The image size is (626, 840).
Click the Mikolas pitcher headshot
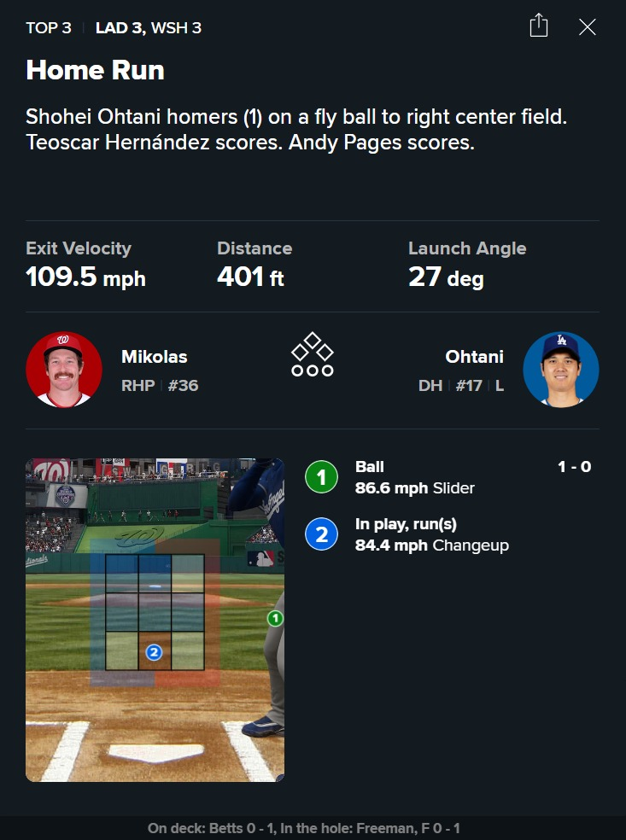64,370
